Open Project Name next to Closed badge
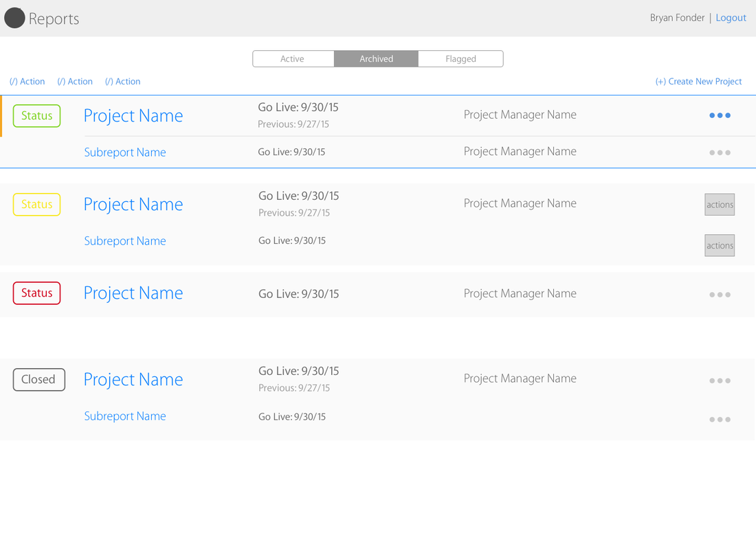 coord(133,380)
